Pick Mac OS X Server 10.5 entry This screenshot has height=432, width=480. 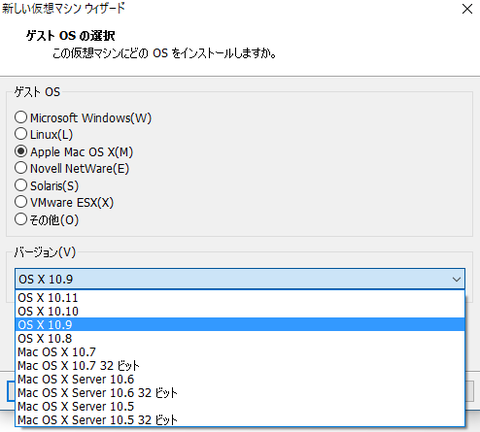click(240, 407)
